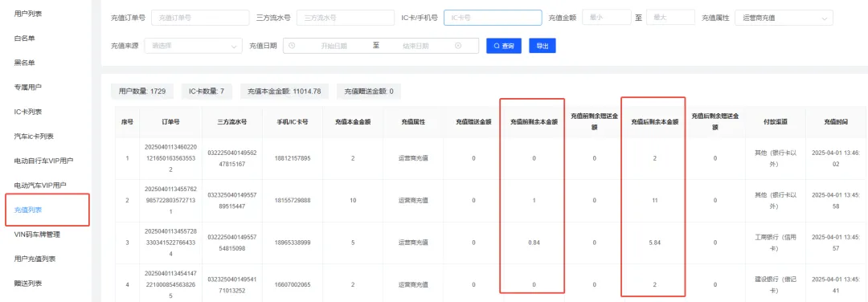Click the 开始日期 start date field
The height and width of the screenshot is (302, 868).
[x=334, y=46]
